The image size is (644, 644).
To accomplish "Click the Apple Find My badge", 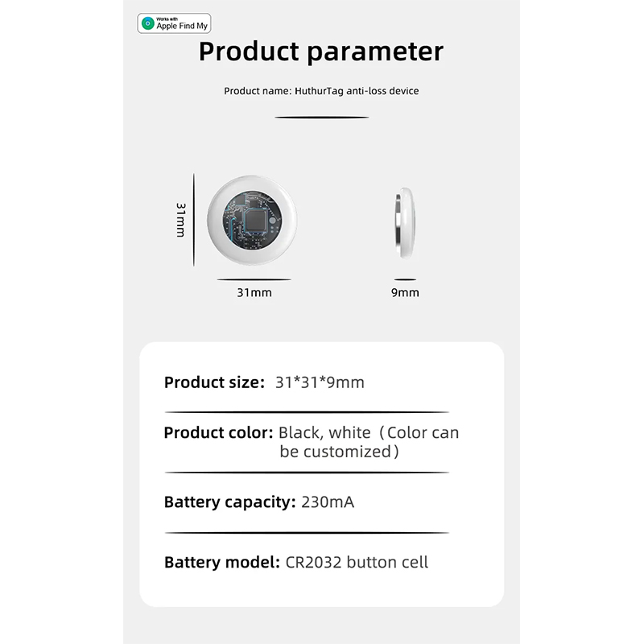I will click(x=174, y=23).
